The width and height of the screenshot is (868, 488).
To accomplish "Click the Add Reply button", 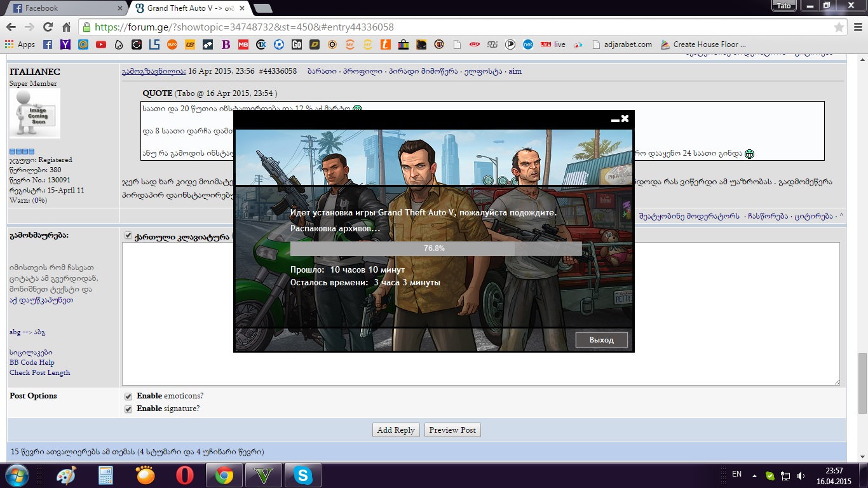I will tap(396, 430).
